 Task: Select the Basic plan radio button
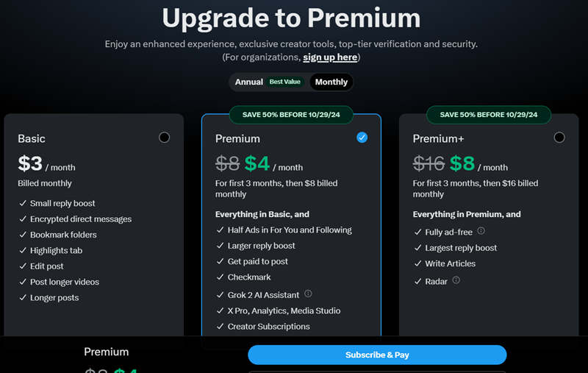[164, 138]
